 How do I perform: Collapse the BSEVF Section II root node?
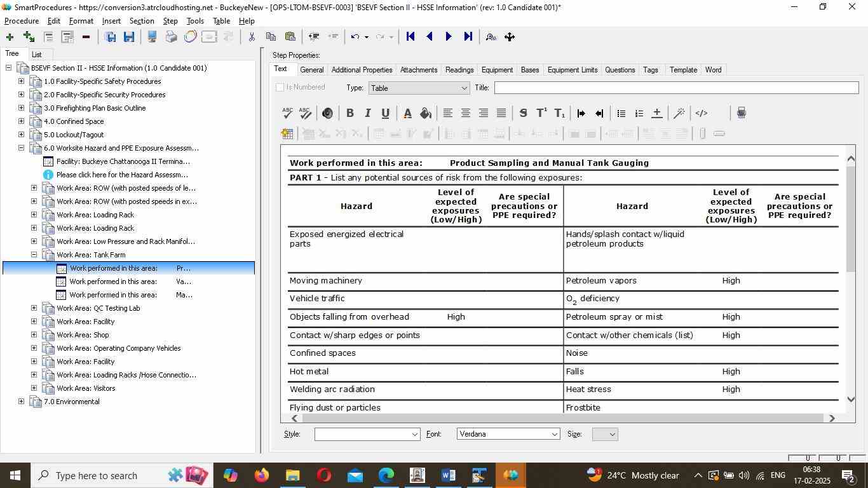8,68
